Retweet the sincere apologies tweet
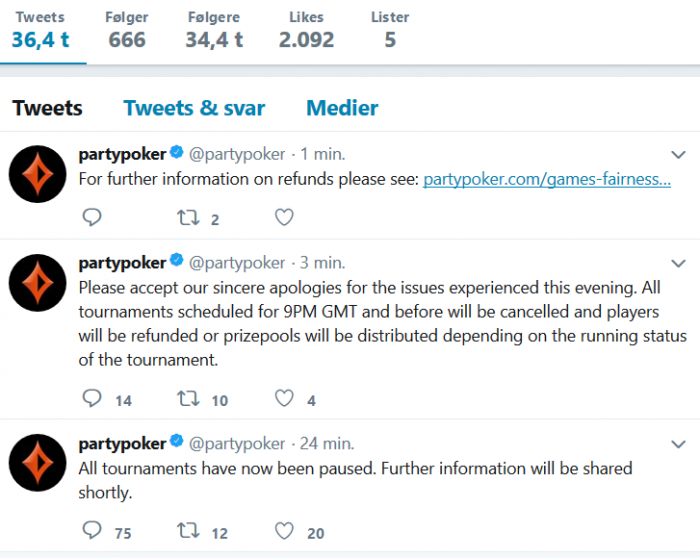This screenshot has width=700, height=558. pos(188,399)
